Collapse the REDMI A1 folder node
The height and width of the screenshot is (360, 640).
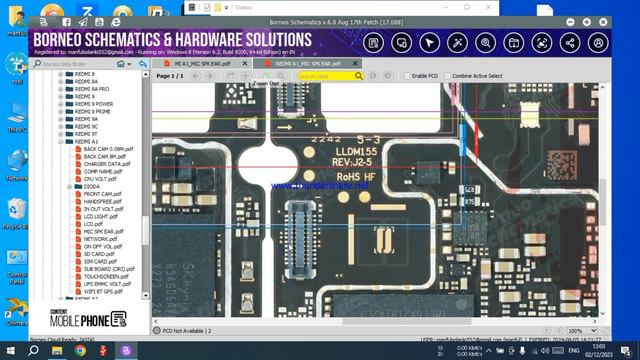pos(61,142)
